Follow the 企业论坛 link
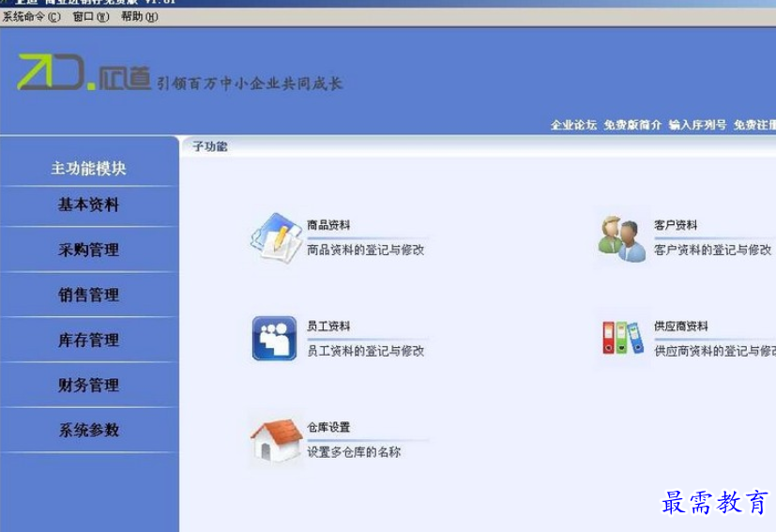The width and height of the screenshot is (776, 532). pyautogui.click(x=573, y=125)
